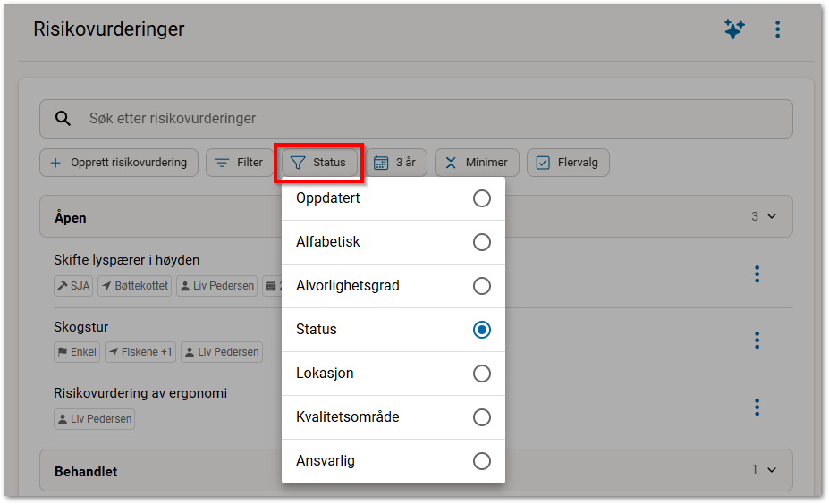This screenshot has height=504, width=829.
Task: Open three-dot menu for Skogstur row
Action: click(x=757, y=340)
